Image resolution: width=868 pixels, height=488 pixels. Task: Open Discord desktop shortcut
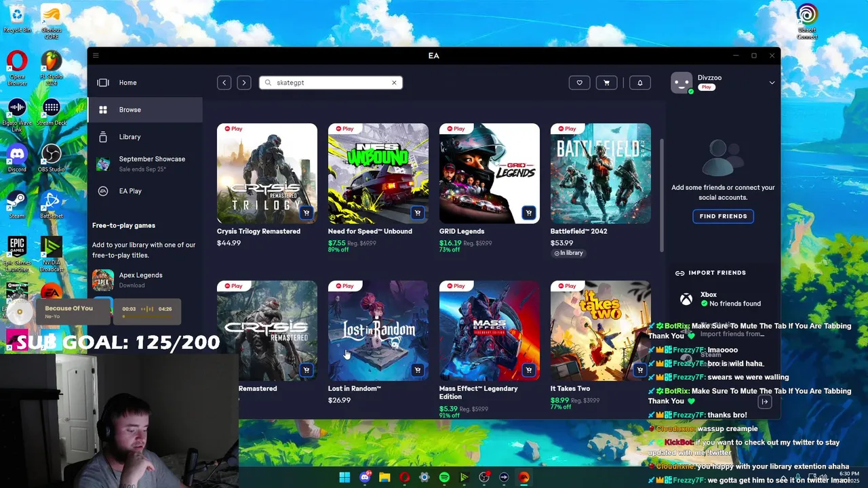point(17,159)
